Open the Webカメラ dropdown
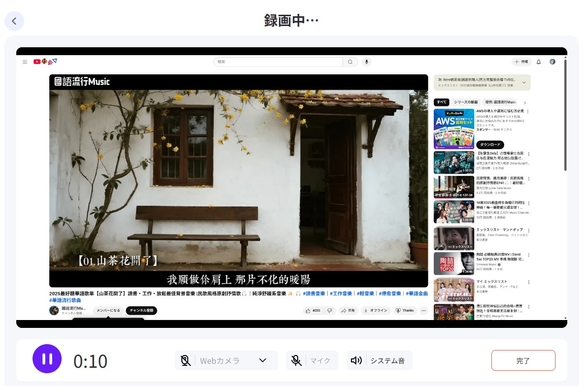 click(263, 360)
